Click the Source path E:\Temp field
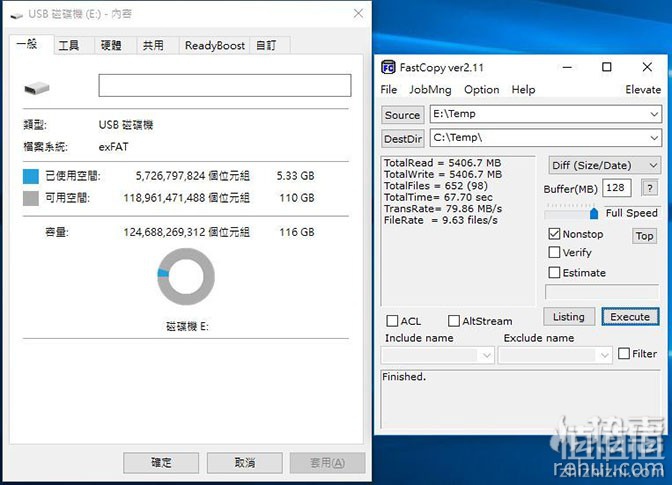The image size is (672, 485). (546, 114)
